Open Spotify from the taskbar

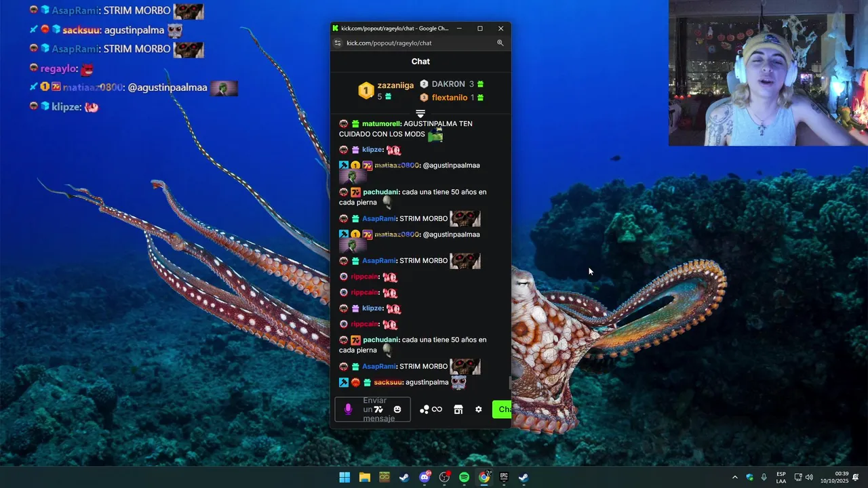coord(464,477)
